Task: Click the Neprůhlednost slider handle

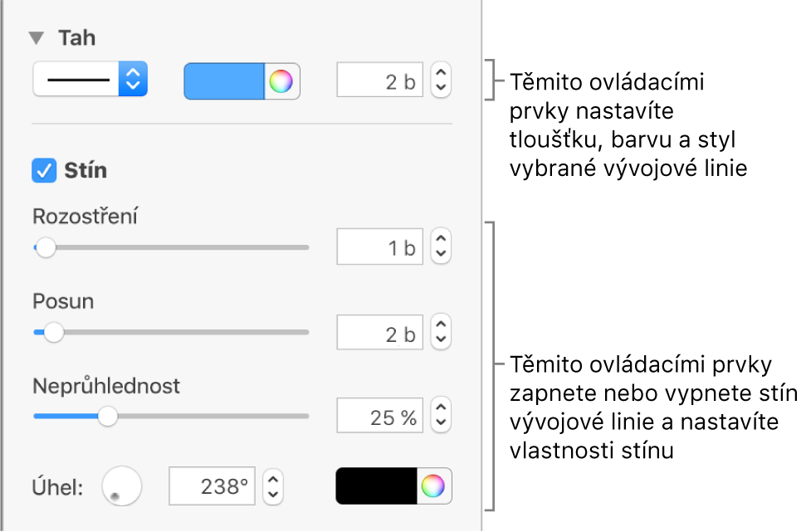Action: [107, 416]
